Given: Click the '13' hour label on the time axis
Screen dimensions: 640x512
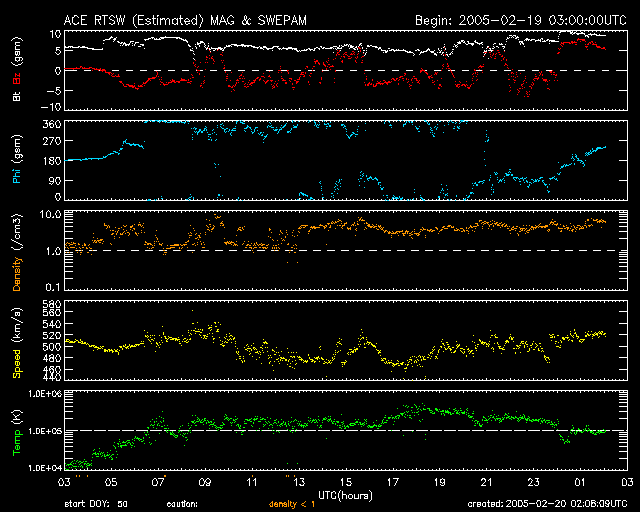Looking at the screenshot, I should 299,482.
